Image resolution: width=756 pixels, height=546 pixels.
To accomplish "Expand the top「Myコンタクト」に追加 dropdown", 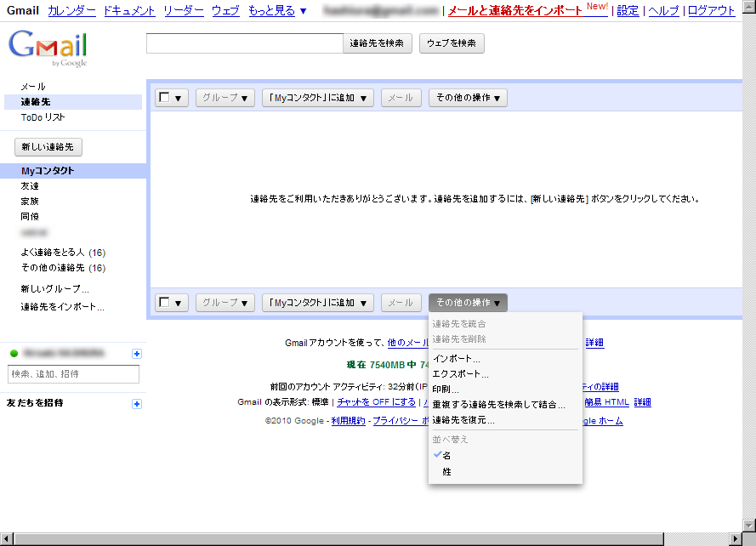I will [318, 98].
